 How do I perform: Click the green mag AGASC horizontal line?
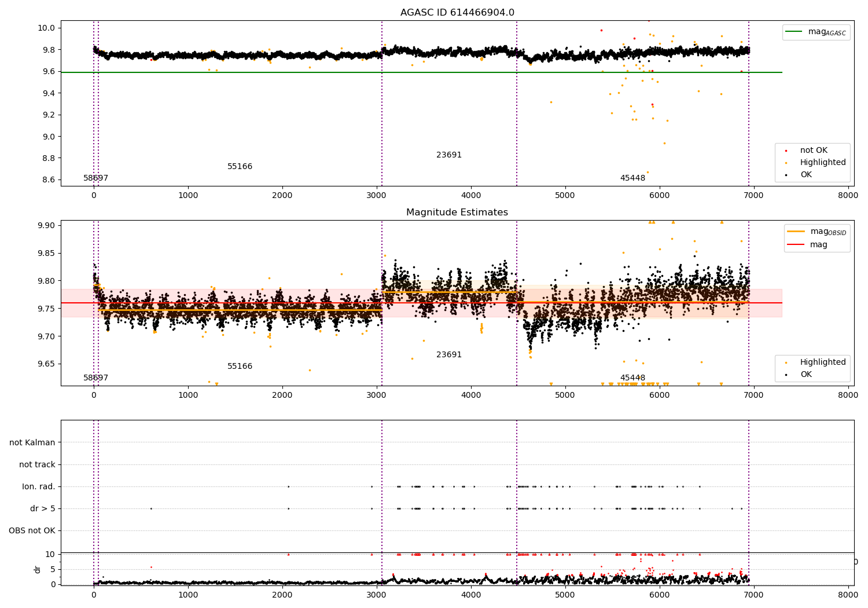coord(421,72)
